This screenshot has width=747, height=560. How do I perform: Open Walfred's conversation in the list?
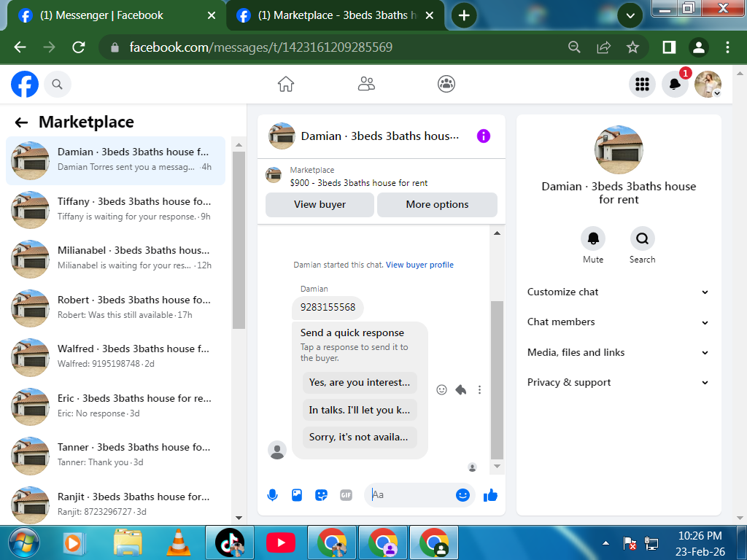pos(116,357)
